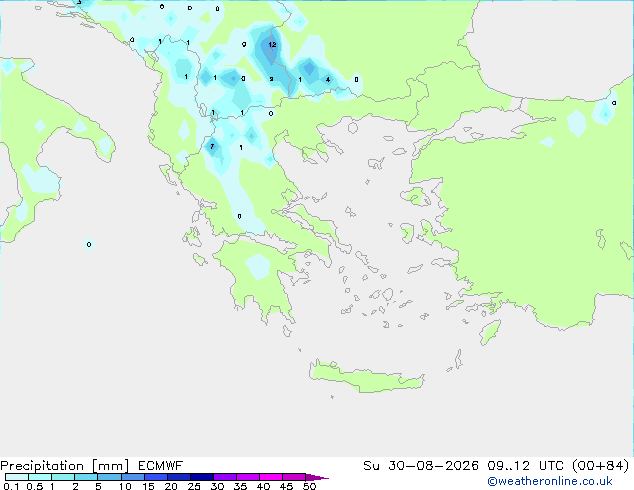Click the ECMWF model label

coord(160,466)
